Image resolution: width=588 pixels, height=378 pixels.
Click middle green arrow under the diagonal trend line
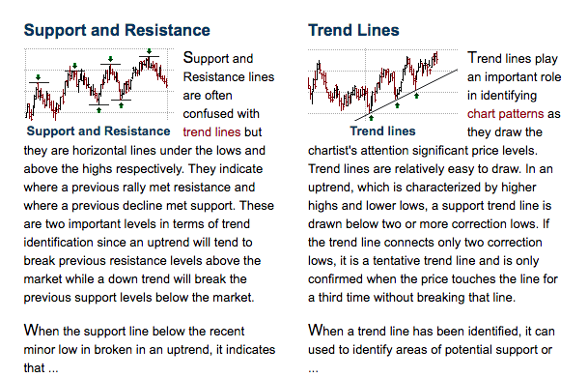click(x=397, y=105)
